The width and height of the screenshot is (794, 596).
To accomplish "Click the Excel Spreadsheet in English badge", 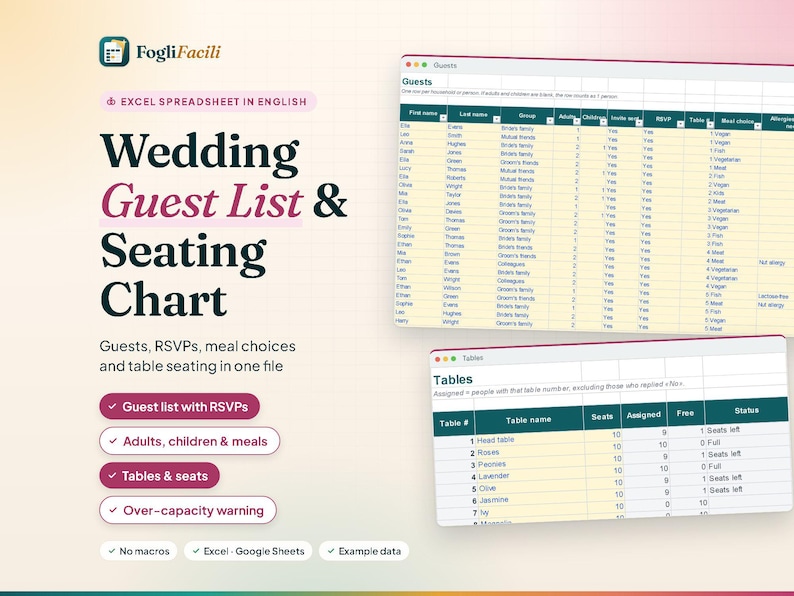I will [208, 102].
